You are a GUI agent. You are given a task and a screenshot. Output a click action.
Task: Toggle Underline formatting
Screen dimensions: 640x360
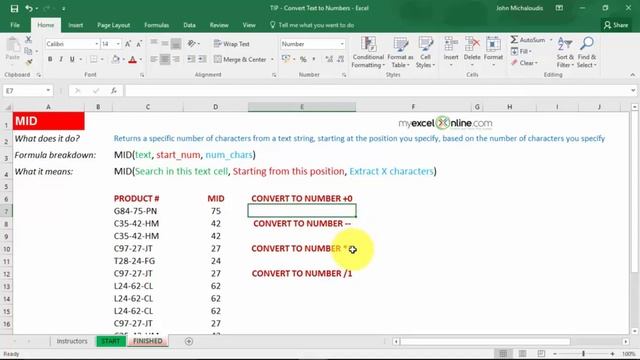point(72,60)
